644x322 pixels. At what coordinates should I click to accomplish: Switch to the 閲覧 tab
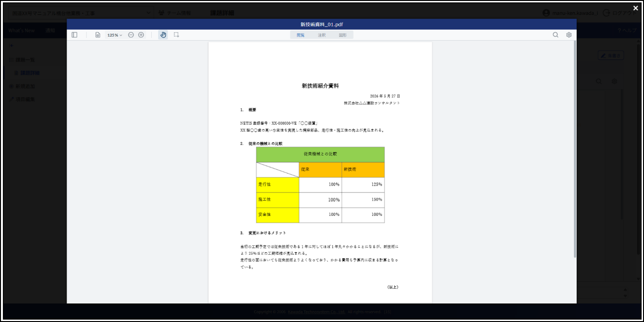coord(301,35)
